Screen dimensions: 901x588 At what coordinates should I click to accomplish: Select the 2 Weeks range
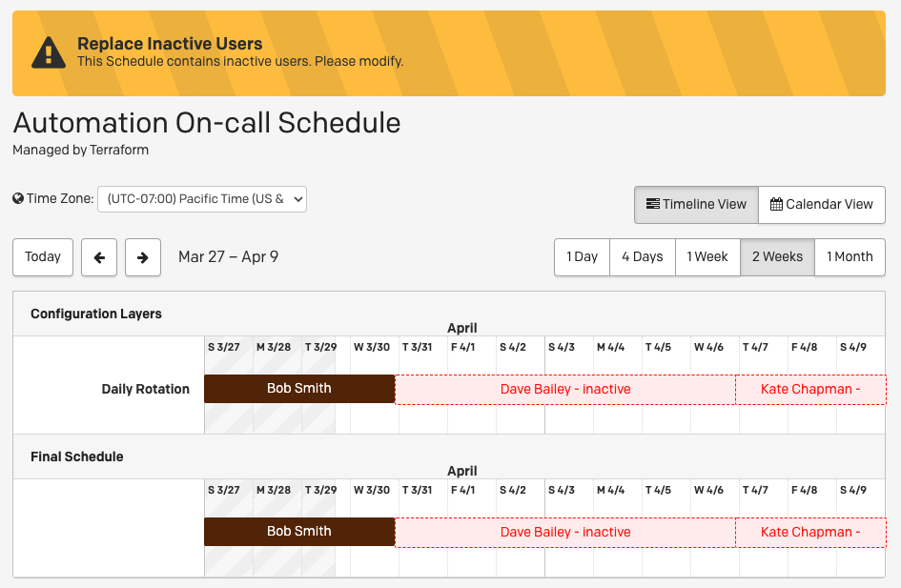(x=777, y=257)
